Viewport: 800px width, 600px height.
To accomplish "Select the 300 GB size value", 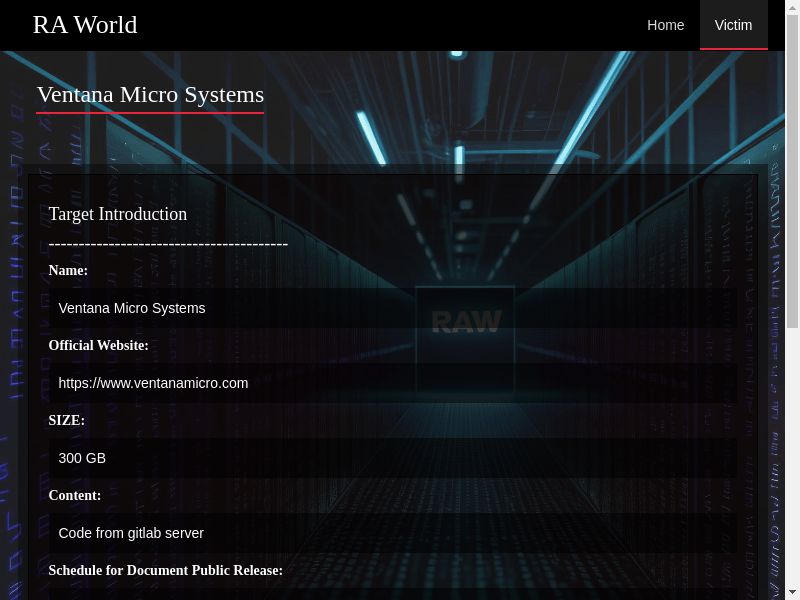I will 82,458.
